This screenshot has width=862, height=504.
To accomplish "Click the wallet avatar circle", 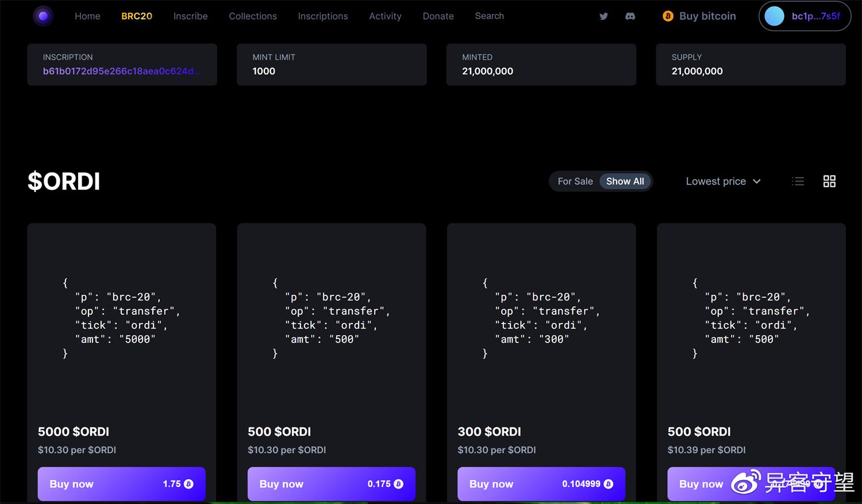I will pos(774,16).
